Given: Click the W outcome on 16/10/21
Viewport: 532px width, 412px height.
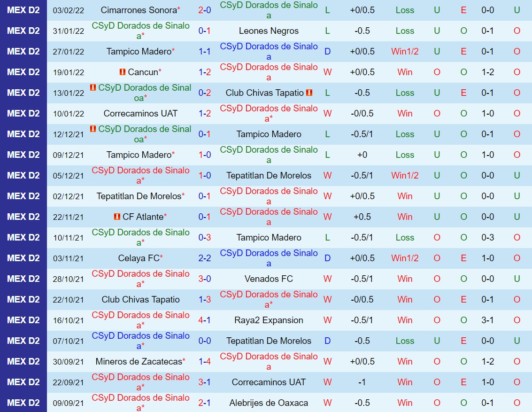Looking at the screenshot, I should click(x=327, y=320).
